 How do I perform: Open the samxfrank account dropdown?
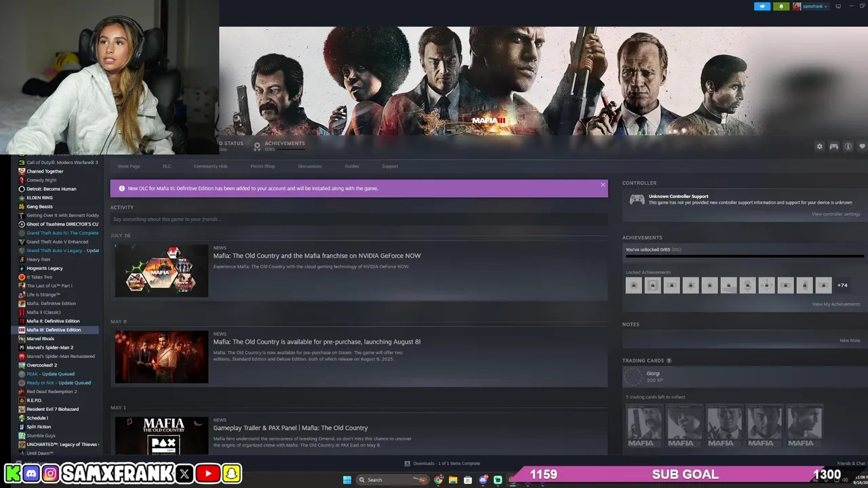coord(811,6)
